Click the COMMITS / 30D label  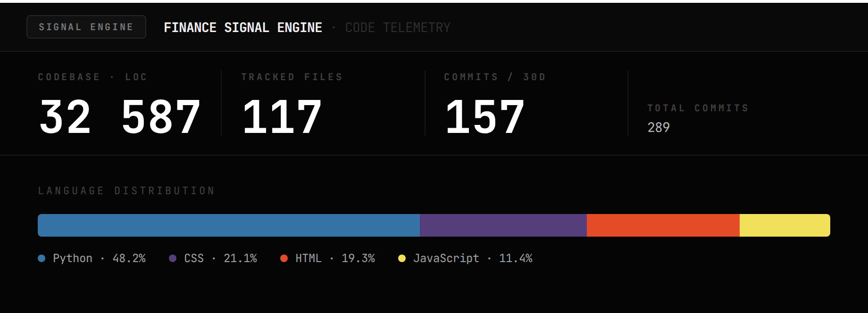tap(494, 77)
